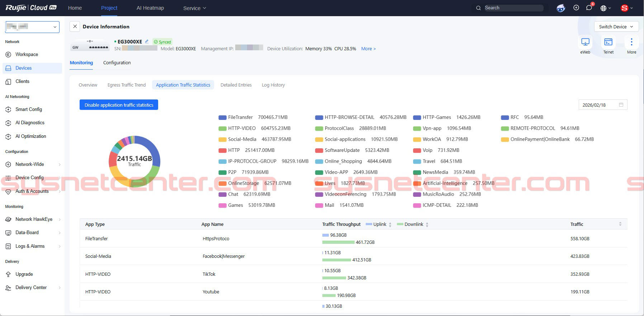Image resolution: width=644 pixels, height=316 pixels.
Task: Click Disable application traffic statistics button
Action: tap(119, 105)
